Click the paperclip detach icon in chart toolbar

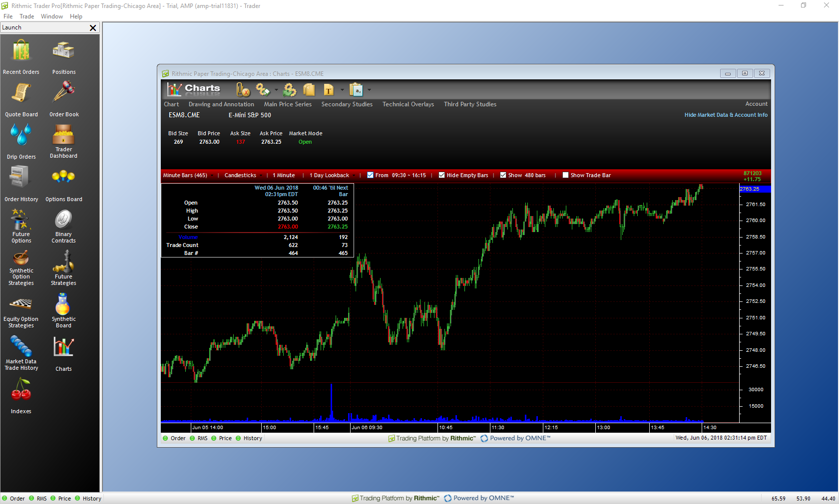pyautogui.click(x=243, y=90)
